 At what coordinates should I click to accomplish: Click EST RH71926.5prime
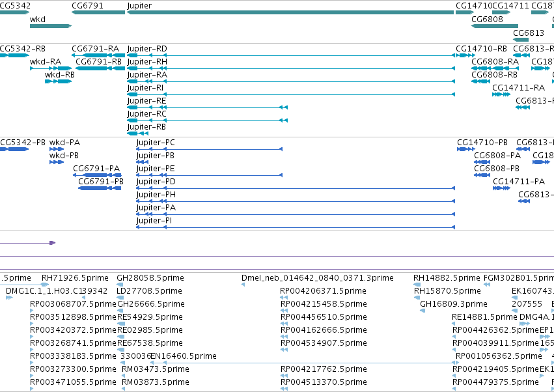tap(75, 278)
